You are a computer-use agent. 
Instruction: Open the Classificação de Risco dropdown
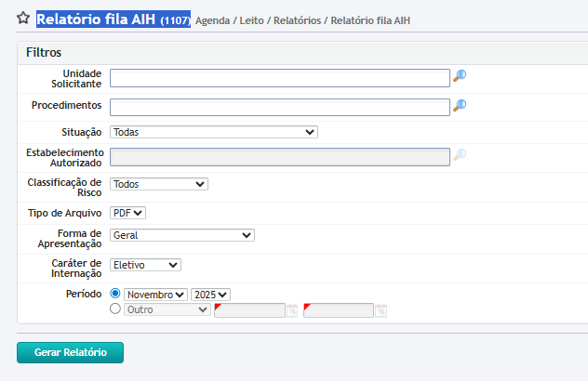pyautogui.click(x=159, y=184)
